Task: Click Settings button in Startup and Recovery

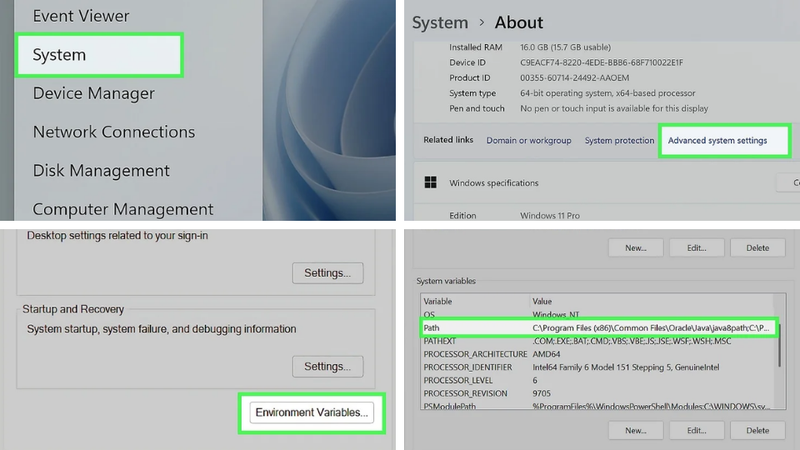Action: click(x=328, y=366)
